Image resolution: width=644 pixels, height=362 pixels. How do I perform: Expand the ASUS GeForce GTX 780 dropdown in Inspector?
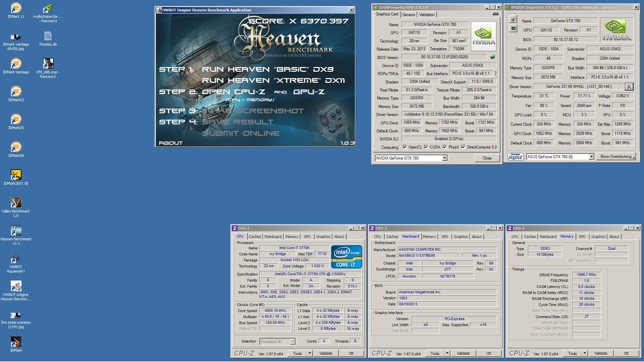pyautogui.click(x=591, y=157)
